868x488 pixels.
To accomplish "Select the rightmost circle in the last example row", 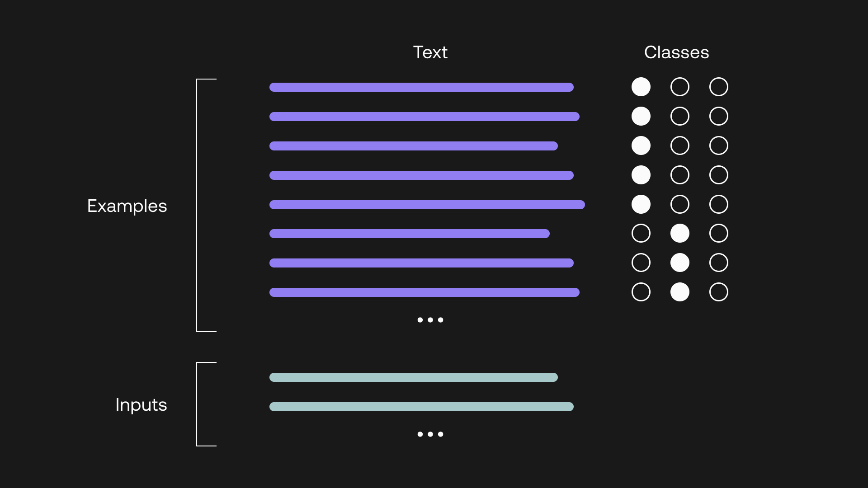I will point(718,292).
